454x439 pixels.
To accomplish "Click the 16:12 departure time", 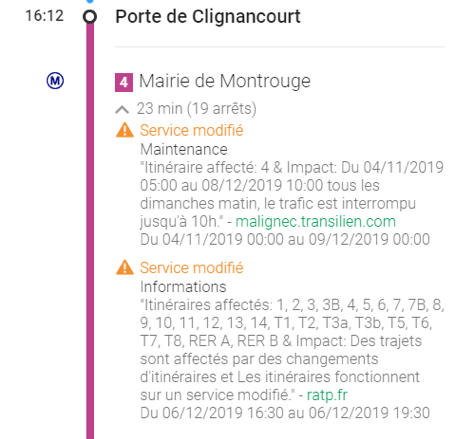I will pyautogui.click(x=44, y=16).
